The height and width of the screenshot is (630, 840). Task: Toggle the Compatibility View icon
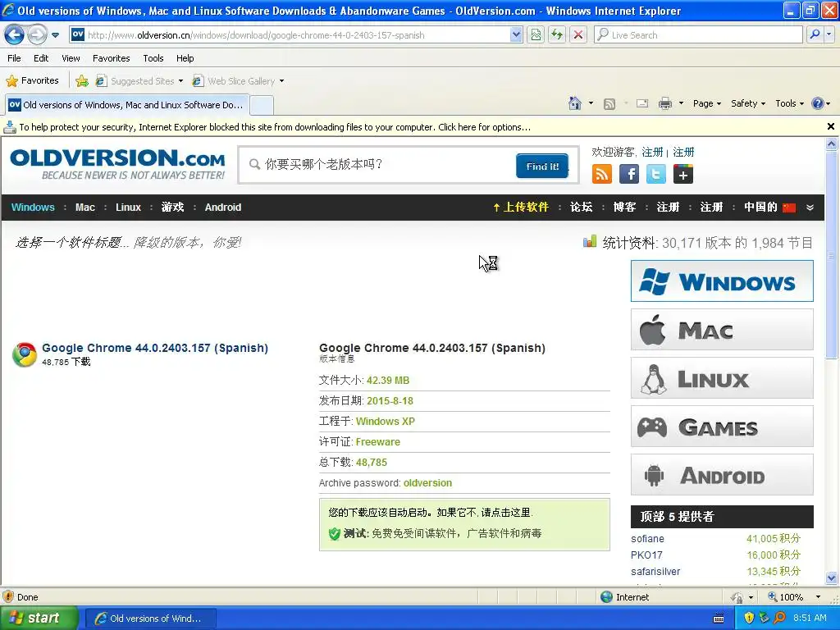pyautogui.click(x=536, y=34)
